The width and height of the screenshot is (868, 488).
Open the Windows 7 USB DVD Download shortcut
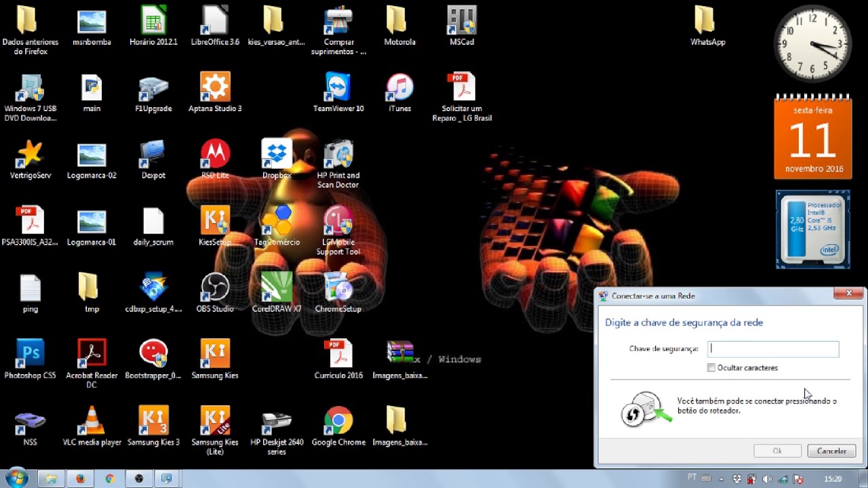click(x=30, y=97)
